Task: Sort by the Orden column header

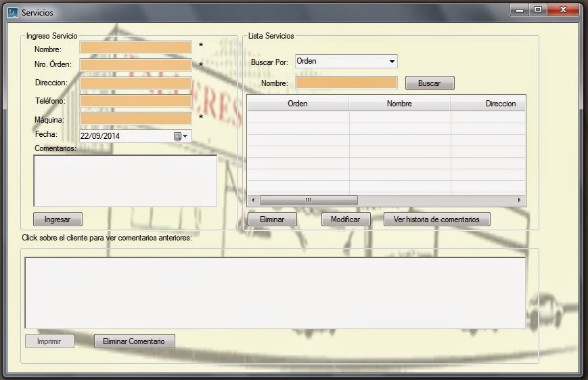Action: pos(298,104)
